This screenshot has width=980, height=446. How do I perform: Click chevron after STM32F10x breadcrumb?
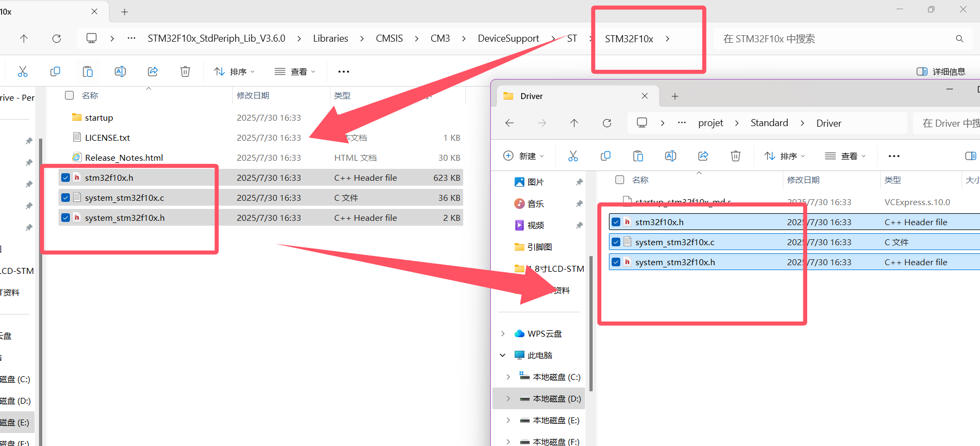point(667,38)
